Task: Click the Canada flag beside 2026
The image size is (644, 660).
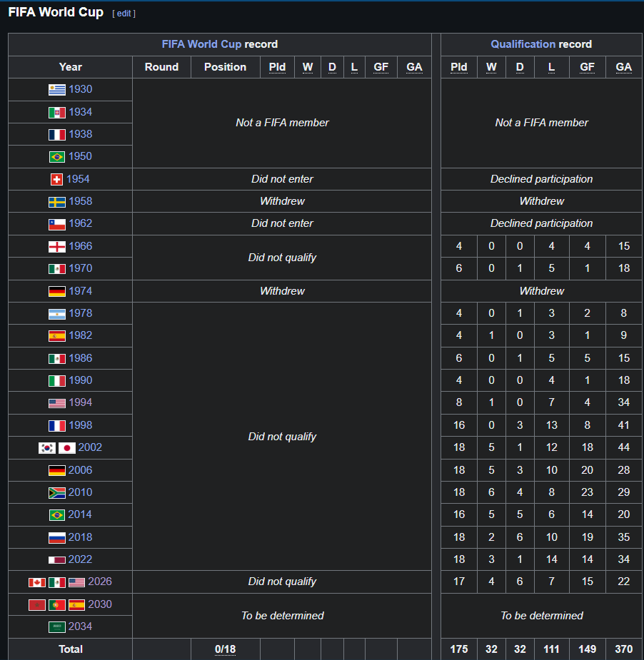Action: [x=37, y=582]
